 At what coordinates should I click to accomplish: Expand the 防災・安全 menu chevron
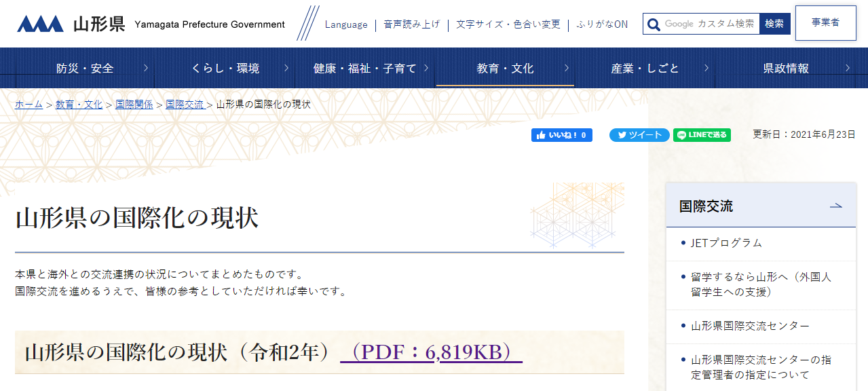146,68
